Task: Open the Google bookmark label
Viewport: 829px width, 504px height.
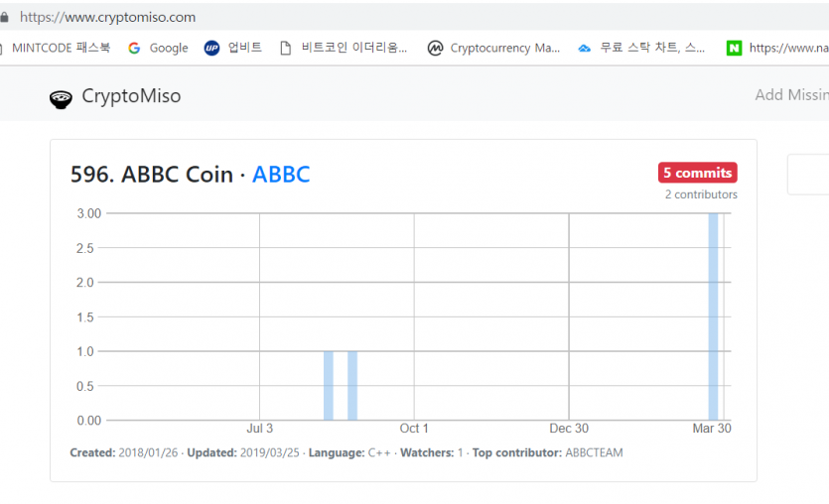Action: pyautogui.click(x=169, y=48)
